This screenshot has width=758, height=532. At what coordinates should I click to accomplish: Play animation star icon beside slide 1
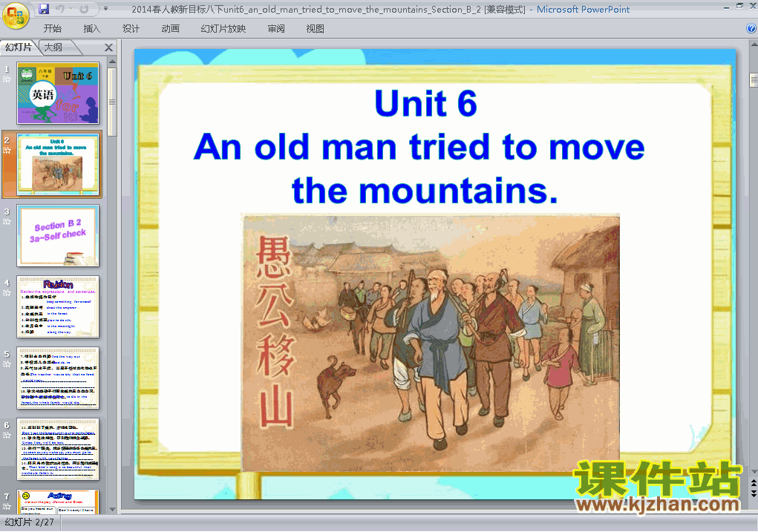(x=7, y=79)
